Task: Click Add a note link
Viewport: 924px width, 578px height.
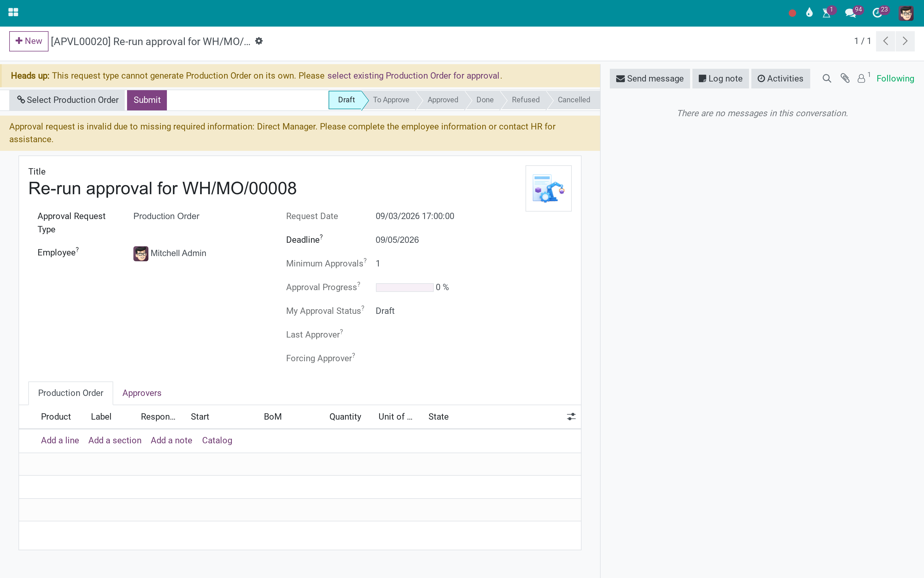Action: [x=171, y=440]
